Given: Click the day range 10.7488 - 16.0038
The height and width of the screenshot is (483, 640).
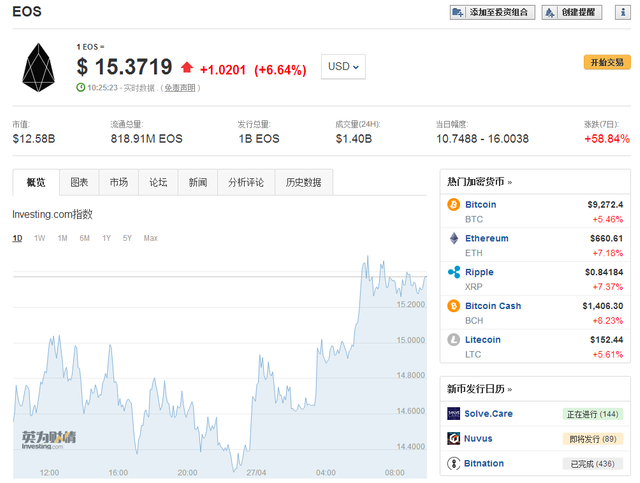Looking at the screenshot, I should pyautogui.click(x=482, y=139).
